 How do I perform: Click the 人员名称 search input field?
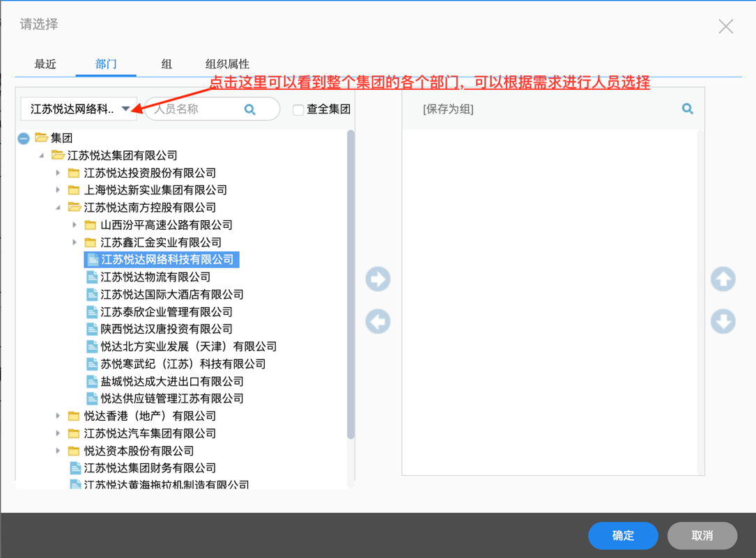(x=195, y=109)
